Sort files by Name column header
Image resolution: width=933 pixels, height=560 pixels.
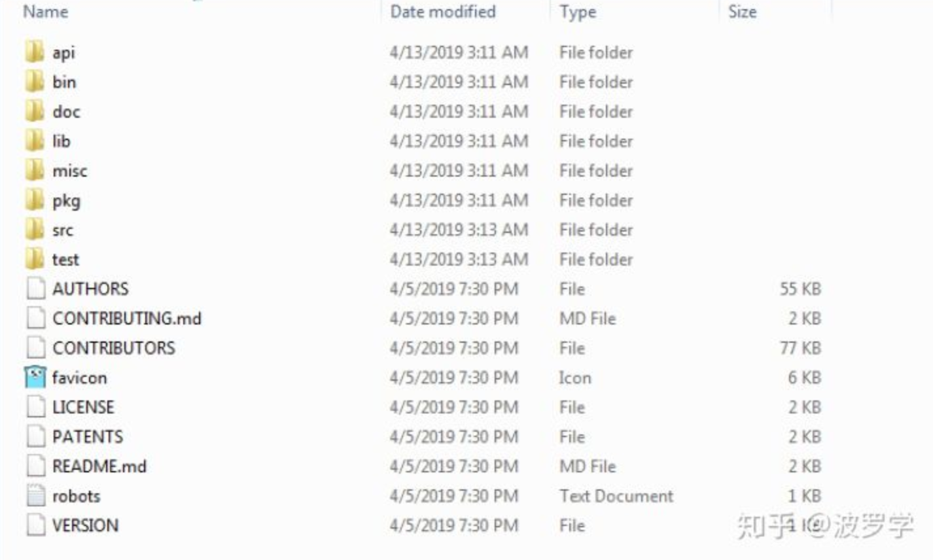[x=46, y=12]
